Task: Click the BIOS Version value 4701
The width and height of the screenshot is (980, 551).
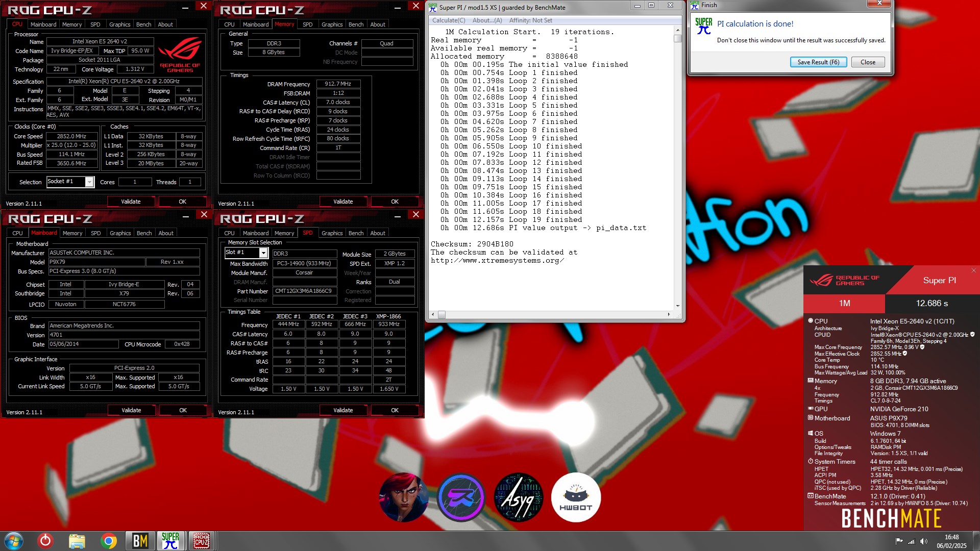Action: point(124,335)
